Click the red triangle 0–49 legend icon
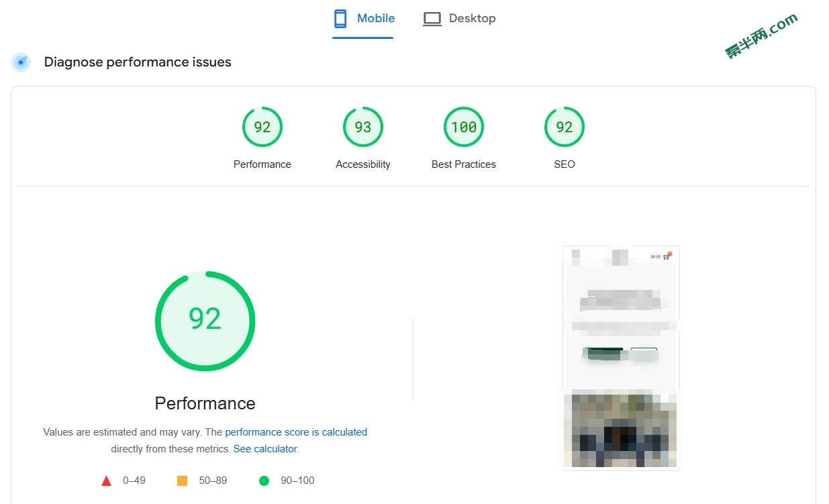 106,481
